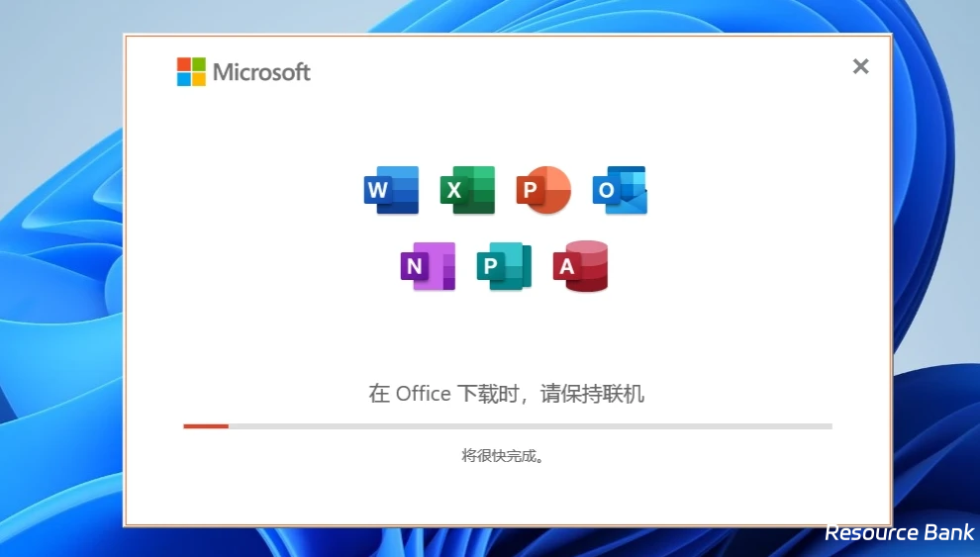Click the red filled part of progress bar
Viewport: 980px width, 557px height.
[206, 426]
